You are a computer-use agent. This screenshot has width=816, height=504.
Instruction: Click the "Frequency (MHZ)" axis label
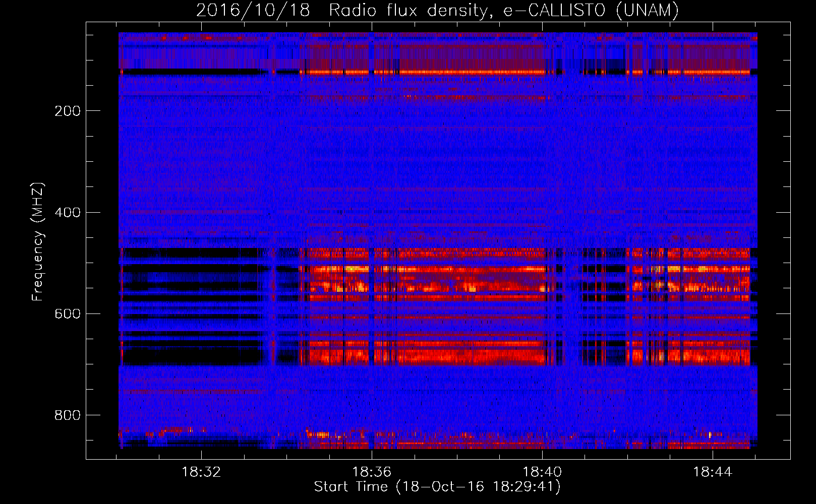pyautogui.click(x=38, y=241)
